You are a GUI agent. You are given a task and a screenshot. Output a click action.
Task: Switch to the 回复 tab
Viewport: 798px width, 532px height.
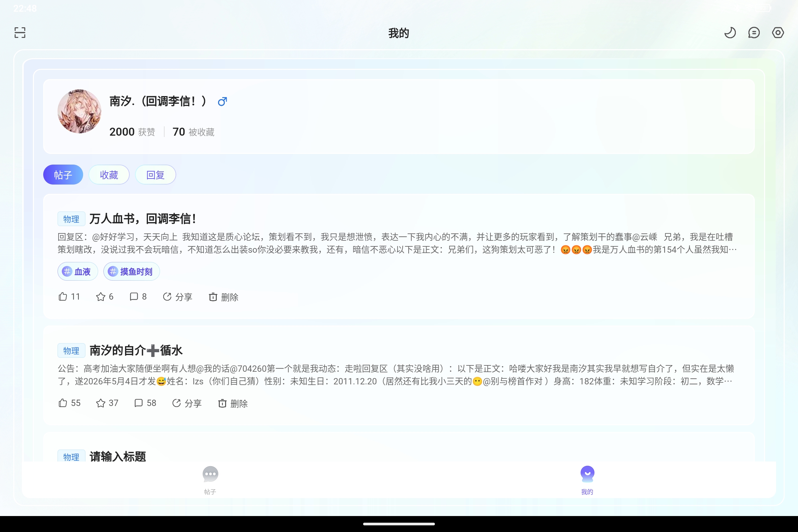(155, 175)
